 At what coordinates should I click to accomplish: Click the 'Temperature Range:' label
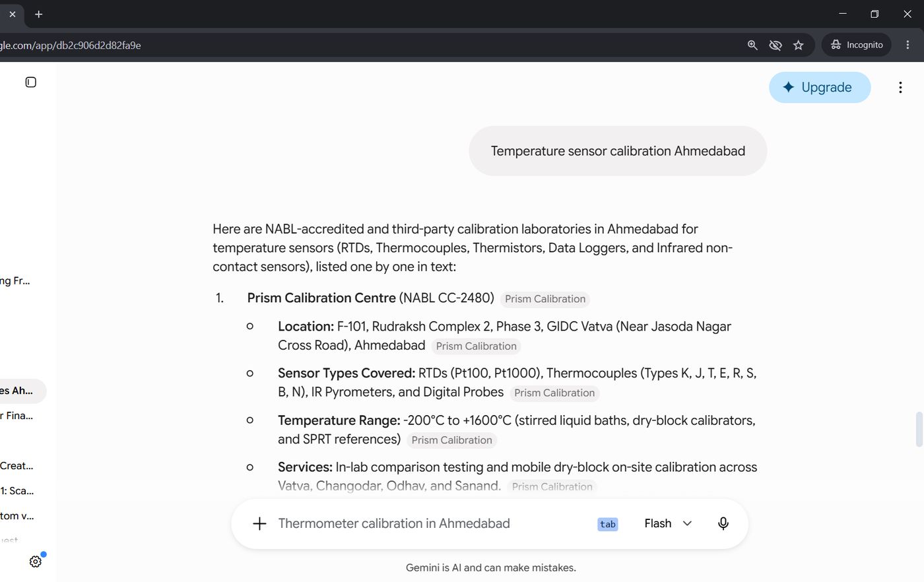(x=339, y=420)
